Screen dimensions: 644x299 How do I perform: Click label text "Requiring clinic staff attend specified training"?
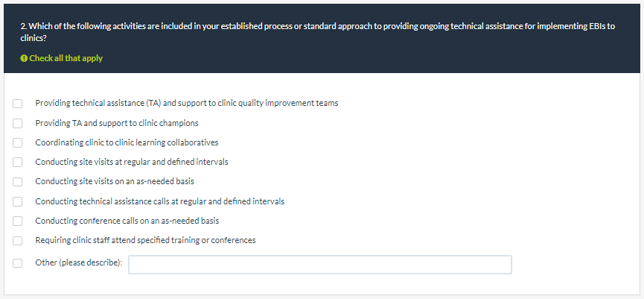145,240
